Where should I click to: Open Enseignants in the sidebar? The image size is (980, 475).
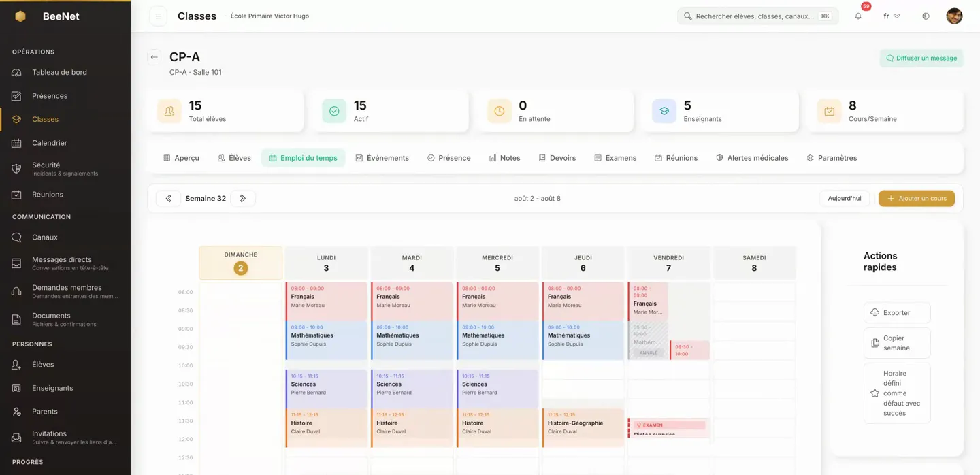coord(65,388)
